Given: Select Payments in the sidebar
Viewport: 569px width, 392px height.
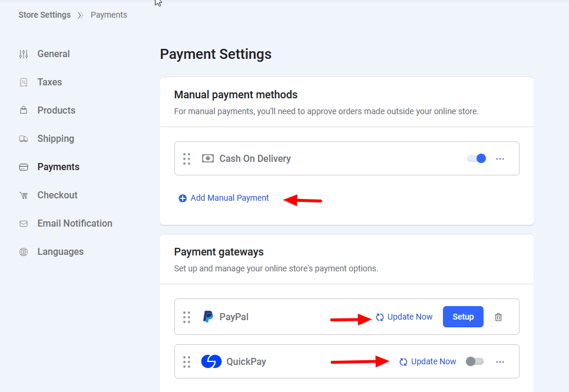Looking at the screenshot, I should [x=58, y=167].
